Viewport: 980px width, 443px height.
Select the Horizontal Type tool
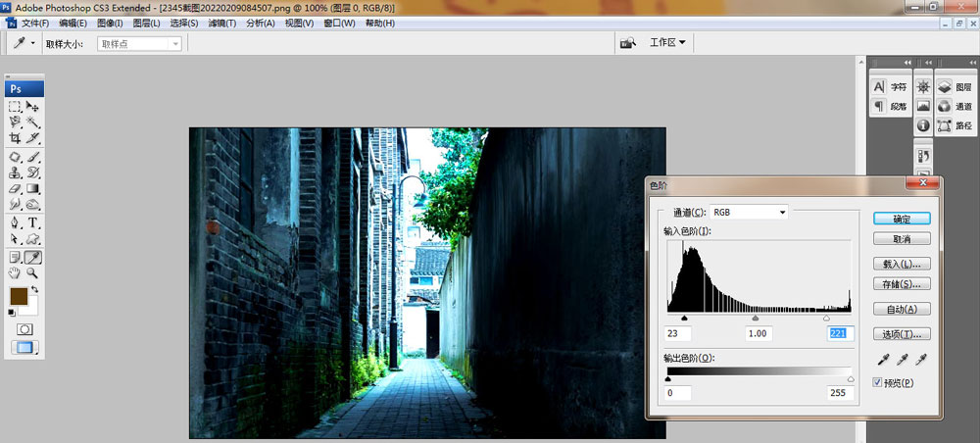click(32, 222)
